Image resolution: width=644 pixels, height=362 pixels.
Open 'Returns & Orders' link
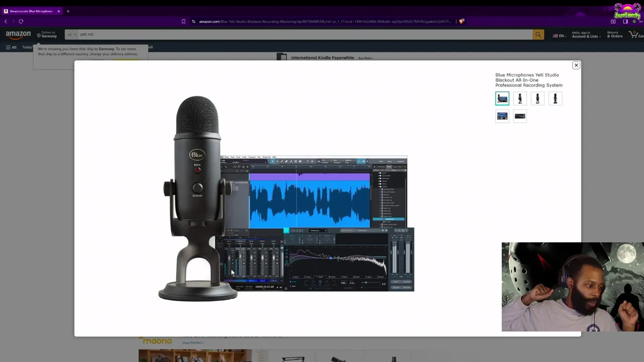(x=615, y=34)
